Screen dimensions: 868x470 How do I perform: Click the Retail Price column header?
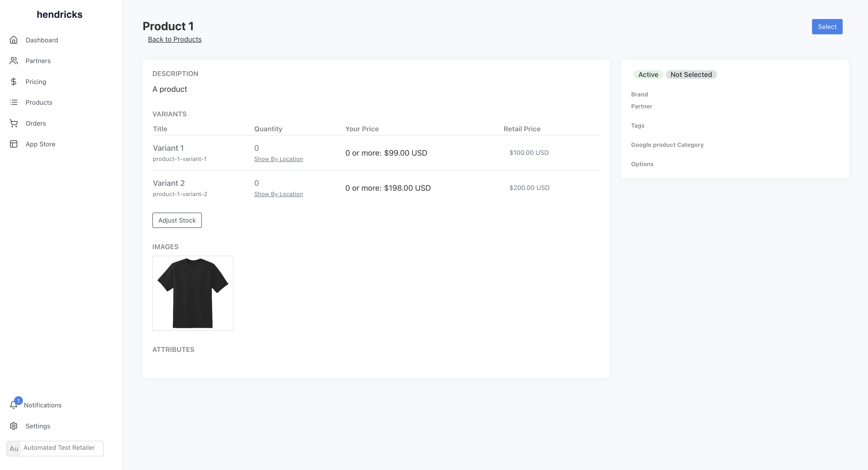[522, 129]
